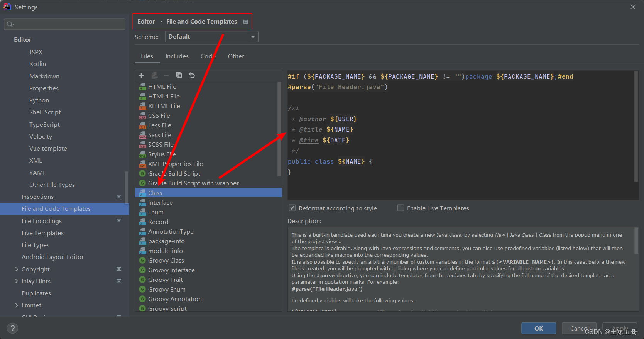Enable Live Templates checkbox

click(x=401, y=208)
